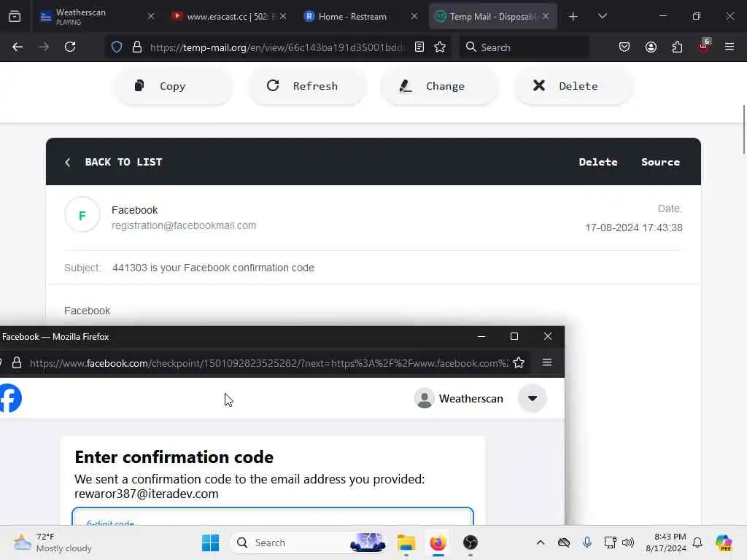Open the volume speaker tray icon

click(628, 542)
